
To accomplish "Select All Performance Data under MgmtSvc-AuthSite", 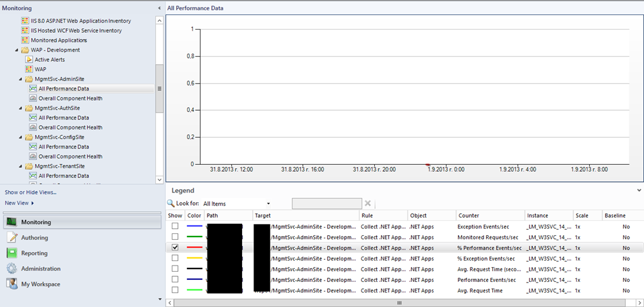I will 63,118.
